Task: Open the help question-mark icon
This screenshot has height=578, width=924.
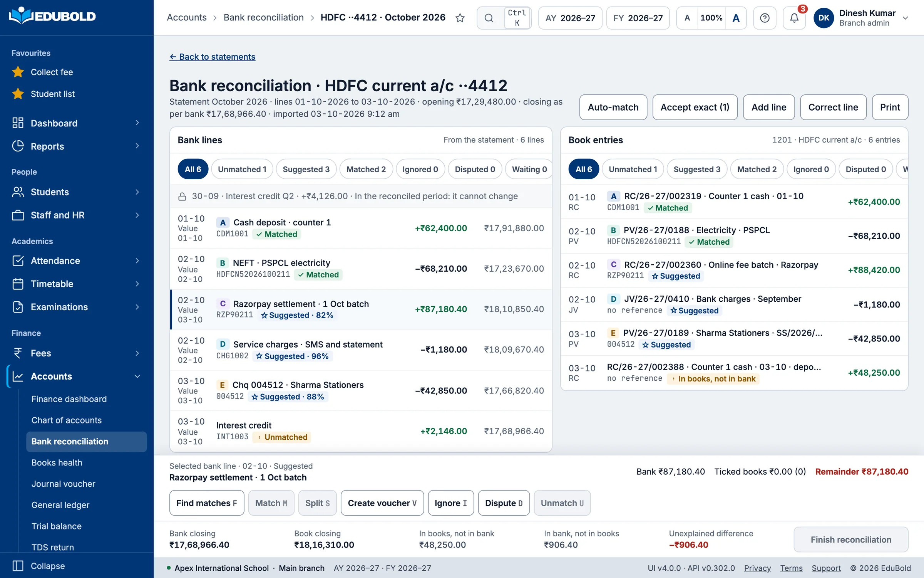Action: coord(765,18)
